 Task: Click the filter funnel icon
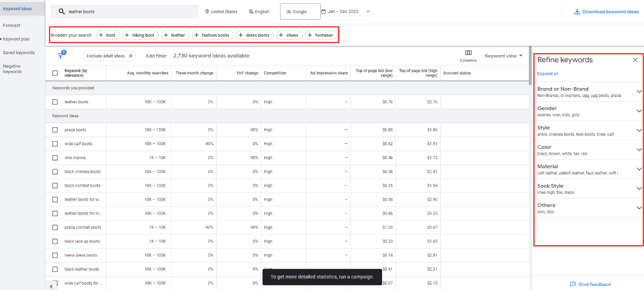tap(61, 55)
